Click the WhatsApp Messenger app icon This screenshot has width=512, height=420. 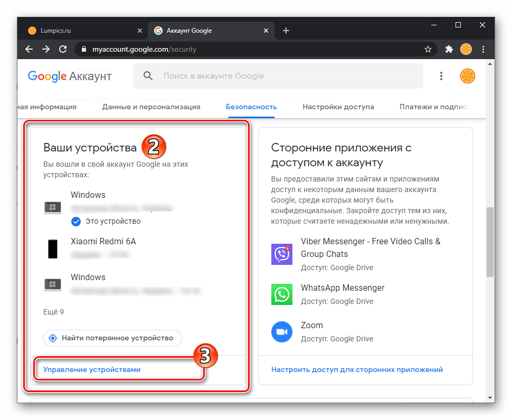click(281, 294)
